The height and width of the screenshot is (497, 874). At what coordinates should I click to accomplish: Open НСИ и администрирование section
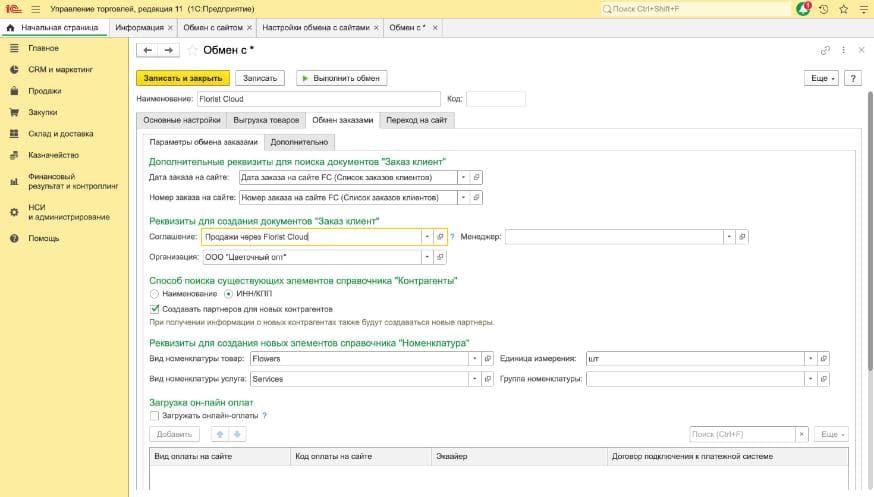[69, 212]
